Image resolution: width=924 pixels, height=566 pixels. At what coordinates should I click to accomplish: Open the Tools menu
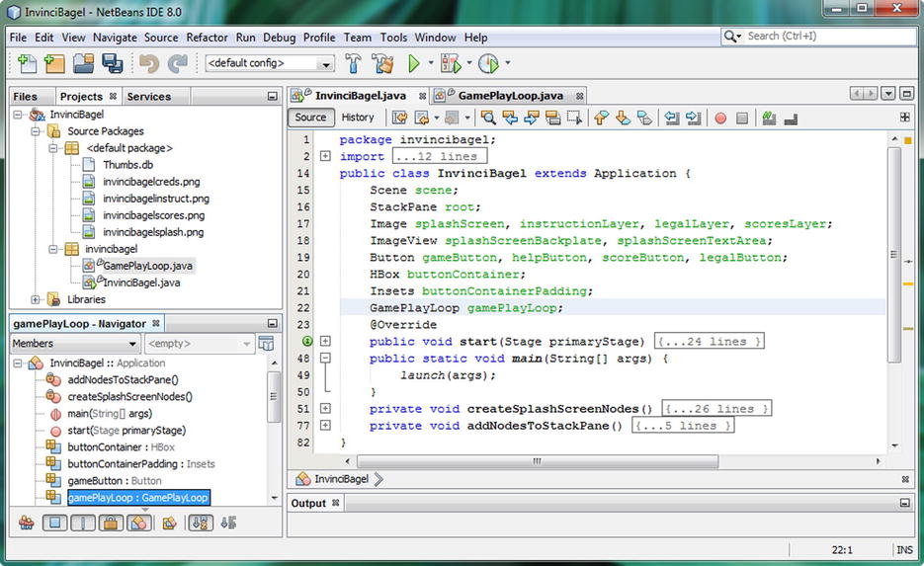[x=393, y=38]
